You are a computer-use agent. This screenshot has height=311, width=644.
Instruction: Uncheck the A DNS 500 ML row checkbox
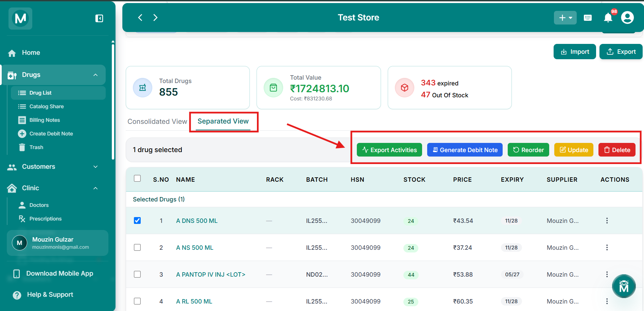click(x=137, y=220)
